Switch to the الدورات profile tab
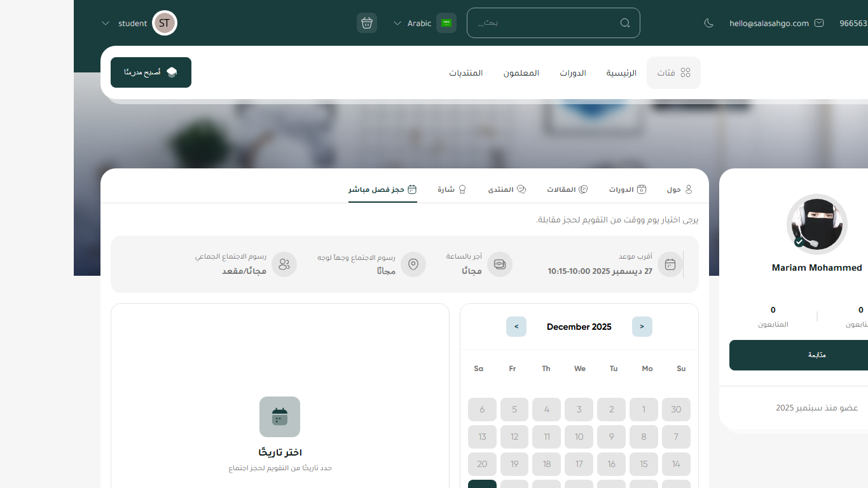868x488 pixels. 628,189
